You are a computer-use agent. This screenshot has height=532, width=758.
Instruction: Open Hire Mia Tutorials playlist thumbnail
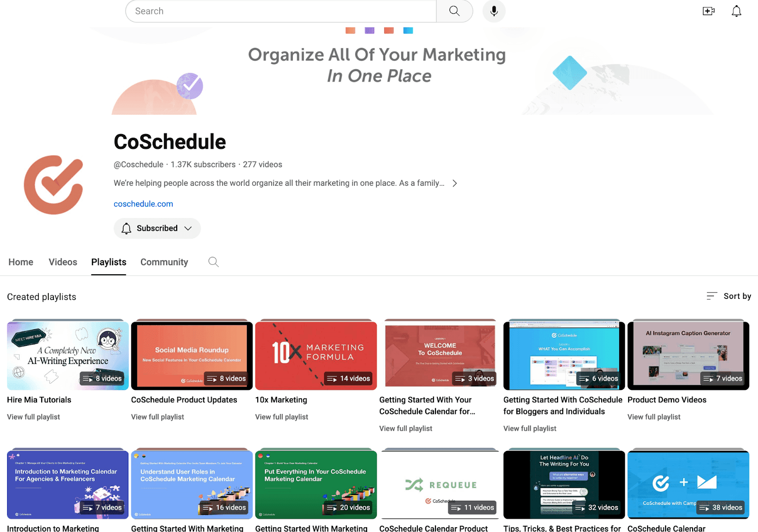click(x=68, y=356)
